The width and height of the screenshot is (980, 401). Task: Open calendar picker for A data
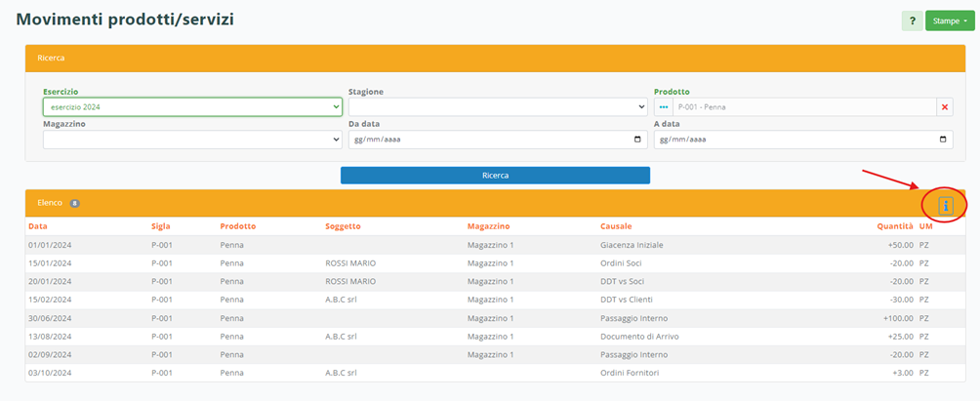click(943, 140)
